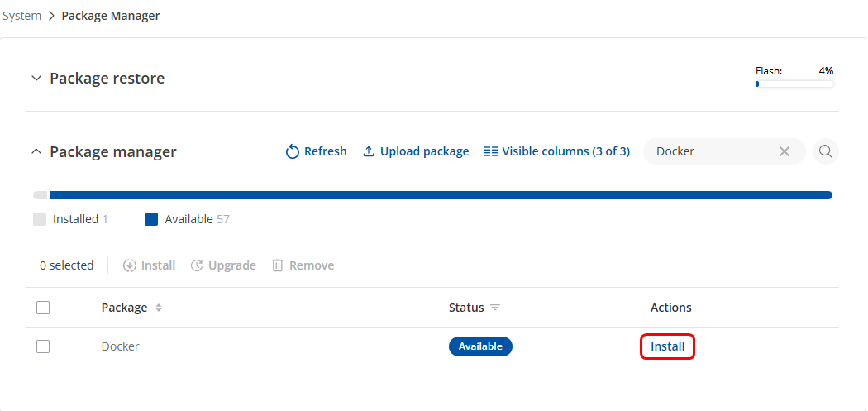Clear the Docker search text
Screen dimensions: 868x411
click(785, 151)
